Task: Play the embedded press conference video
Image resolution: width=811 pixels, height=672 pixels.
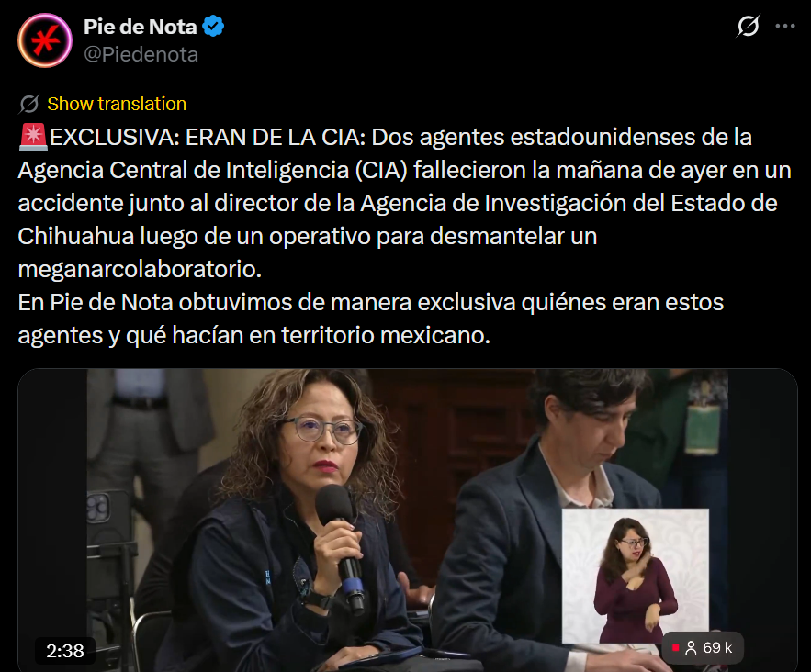Action: (408, 520)
